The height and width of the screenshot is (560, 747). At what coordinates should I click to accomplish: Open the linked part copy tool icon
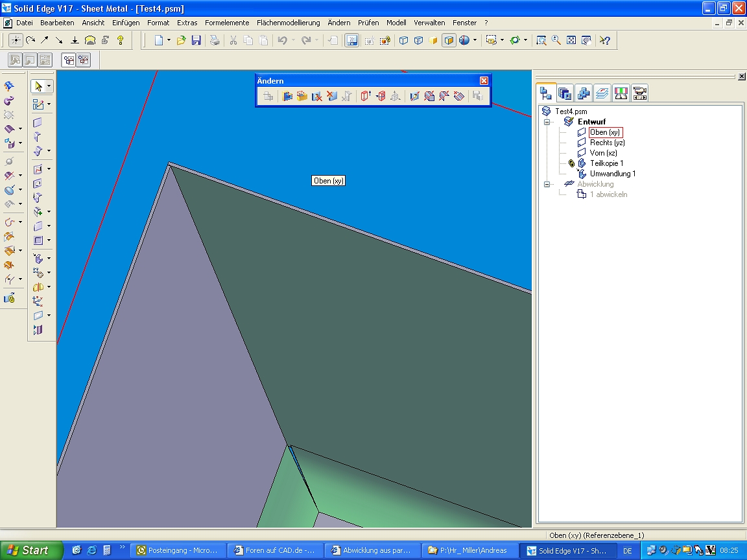click(x=9, y=299)
